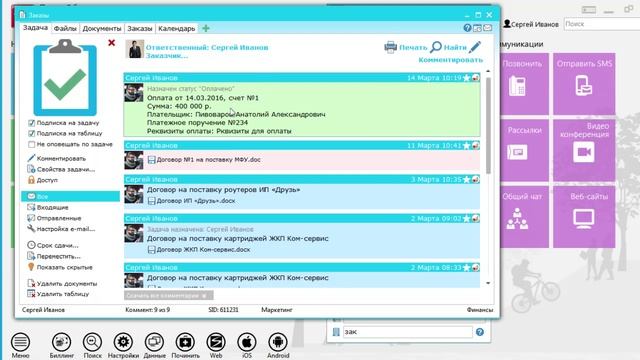This screenshot has height=360, width=640.
Task: Switch to the Файлы tab
Action: click(x=65, y=29)
